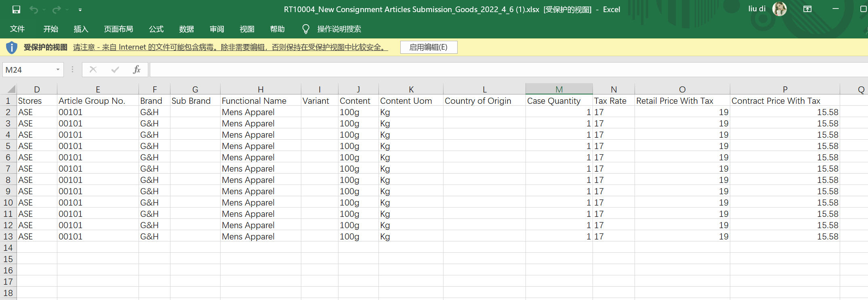Viewport: 868px width, 300px height.
Task: Click the Sub Brand header cell
Action: (195, 101)
